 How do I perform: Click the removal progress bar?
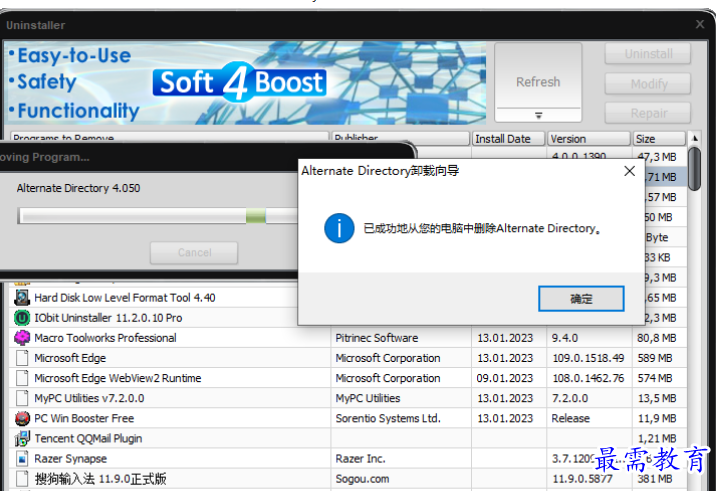pyautogui.click(x=158, y=216)
